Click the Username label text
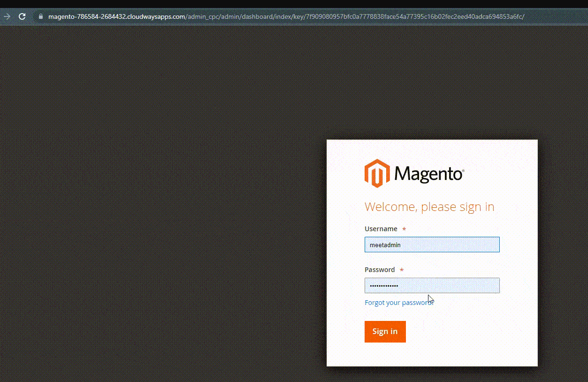This screenshot has width=588, height=382. click(x=381, y=229)
